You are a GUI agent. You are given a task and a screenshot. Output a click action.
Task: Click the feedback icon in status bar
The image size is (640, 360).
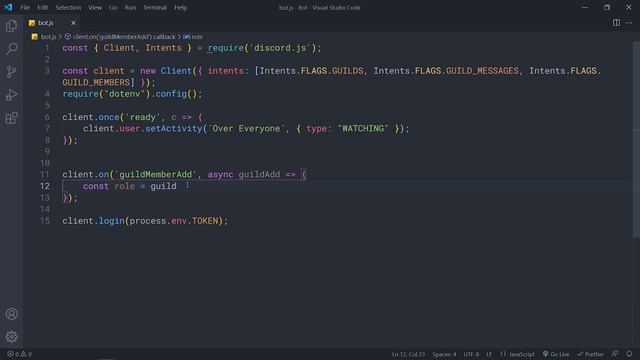coord(615,354)
